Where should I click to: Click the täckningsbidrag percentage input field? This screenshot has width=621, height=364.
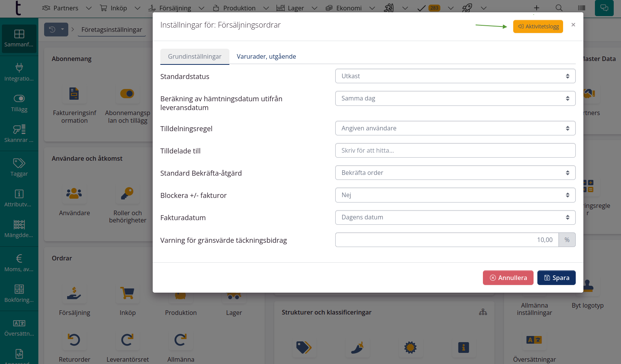447,240
